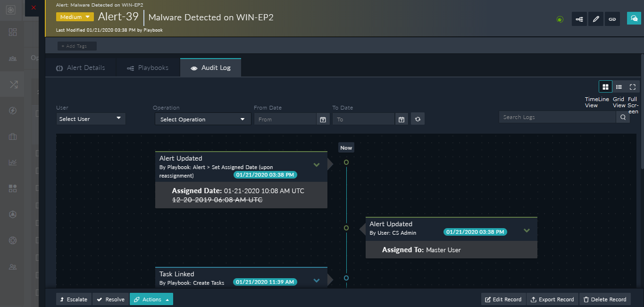Screen dimensions: 644x307
Task: Click the Resolve button
Action: pyautogui.click(x=110, y=299)
